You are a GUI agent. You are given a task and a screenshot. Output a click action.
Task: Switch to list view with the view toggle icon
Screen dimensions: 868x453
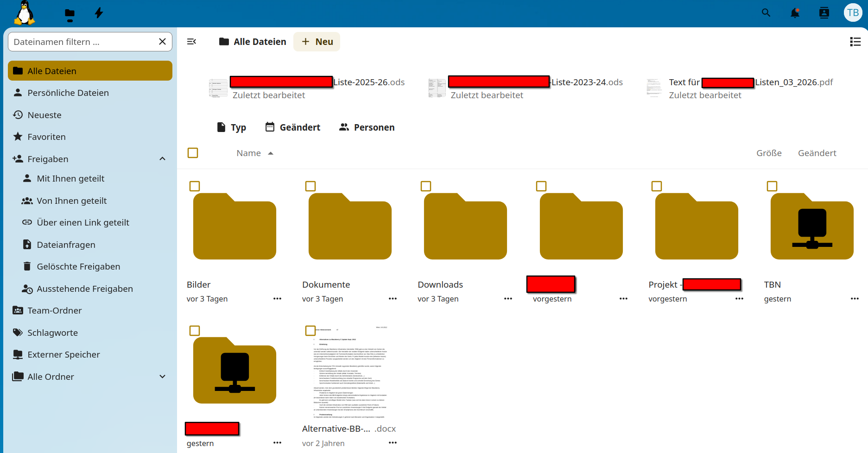click(x=855, y=42)
